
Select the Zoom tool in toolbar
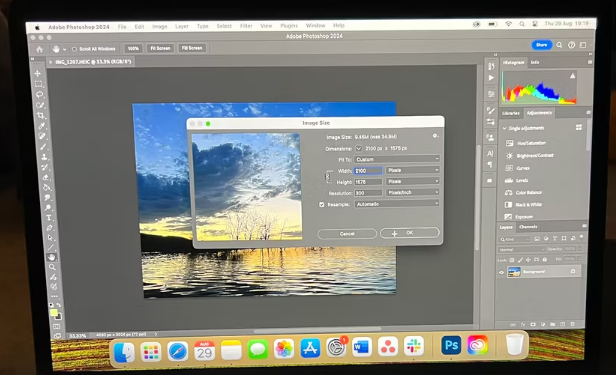pos(52,267)
